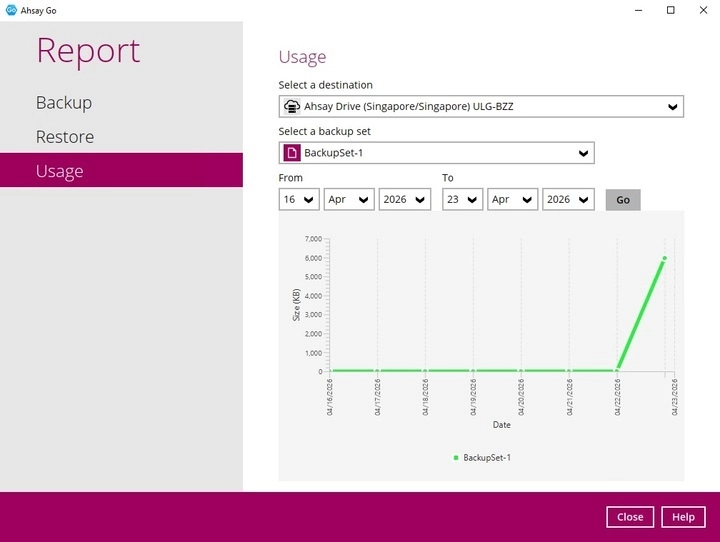Viewport: 720px width, 542px height.
Task: Open the From day dropdown showing 16
Action: 299,199
